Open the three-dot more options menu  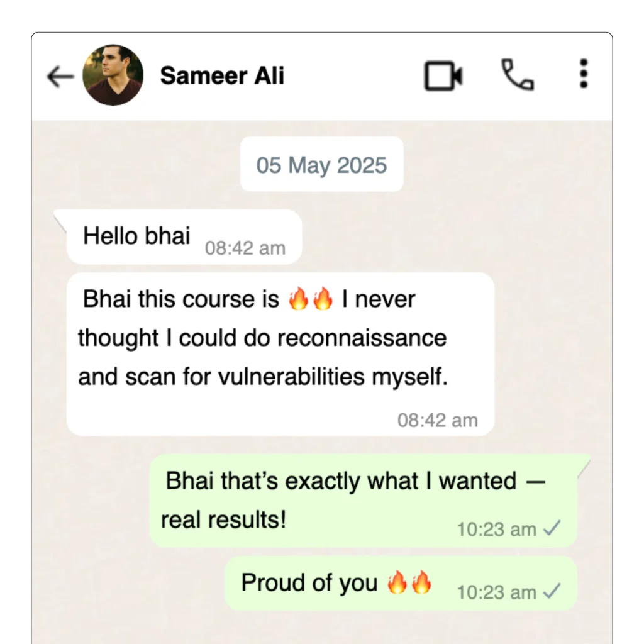point(584,74)
